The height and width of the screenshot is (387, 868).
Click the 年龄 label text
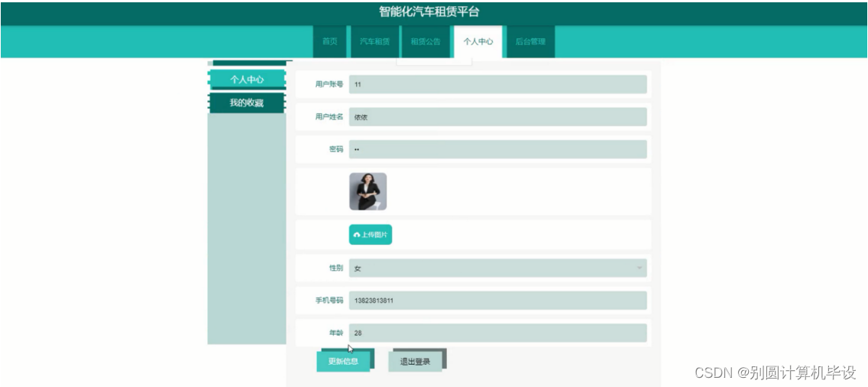tap(336, 333)
